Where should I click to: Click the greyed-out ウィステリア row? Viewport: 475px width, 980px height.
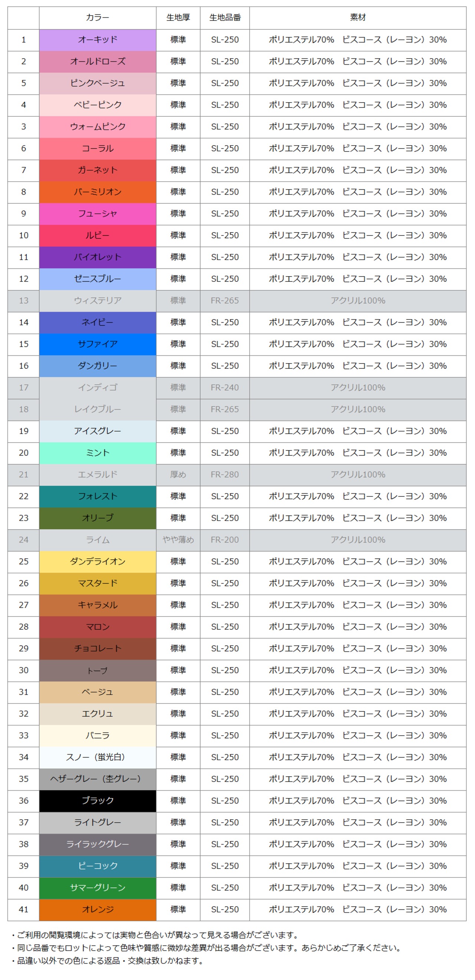click(x=97, y=301)
